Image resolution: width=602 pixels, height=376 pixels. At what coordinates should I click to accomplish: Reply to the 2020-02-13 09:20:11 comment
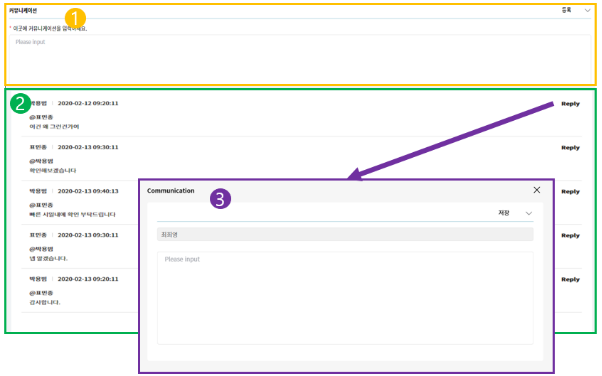[x=570, y=279]
